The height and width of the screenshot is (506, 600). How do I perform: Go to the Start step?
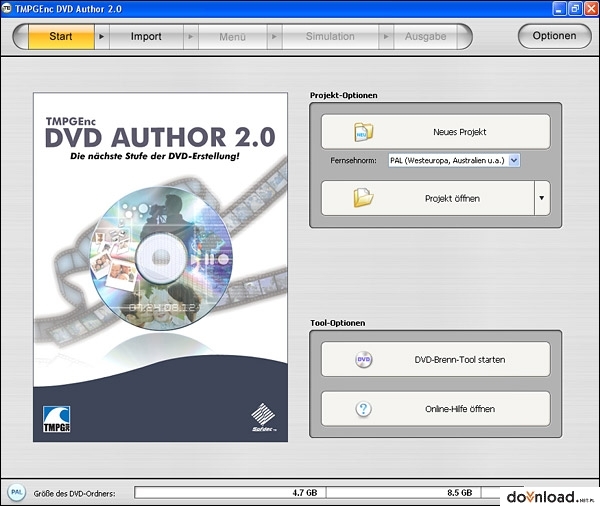click(x=61, y=37)
